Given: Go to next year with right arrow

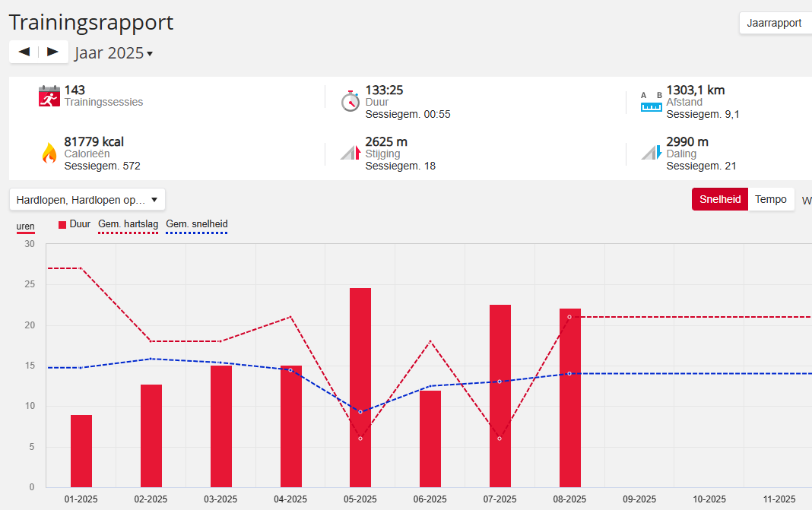Looking at the screenshot, I should [52, 52].
